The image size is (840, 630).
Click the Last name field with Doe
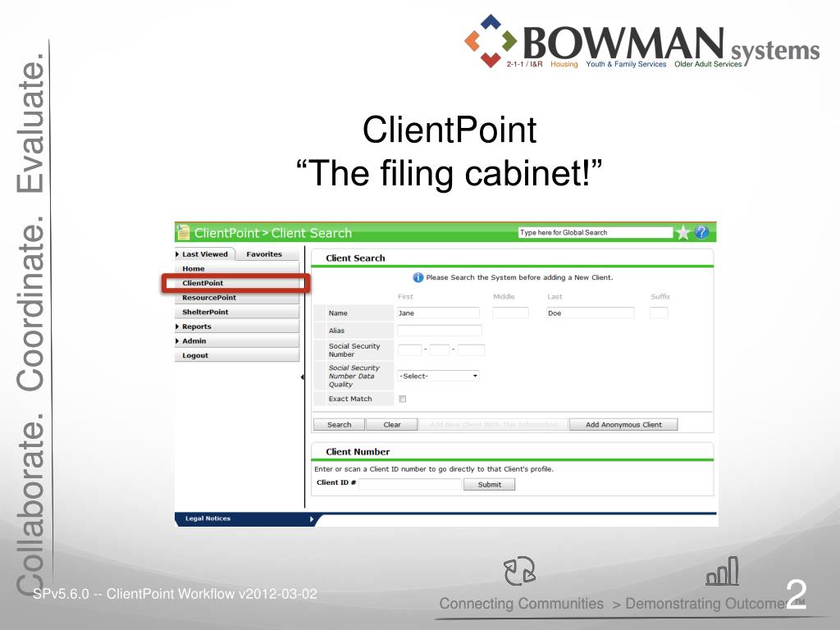click(590, 313)
